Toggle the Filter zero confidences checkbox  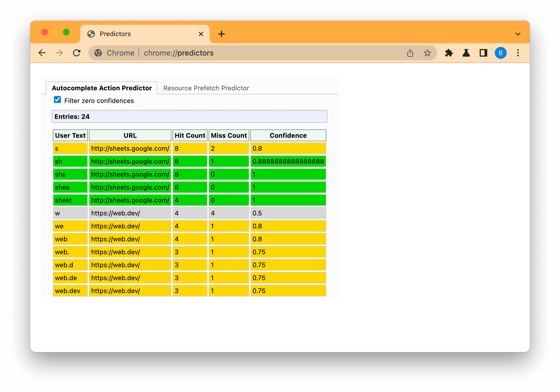57,101
